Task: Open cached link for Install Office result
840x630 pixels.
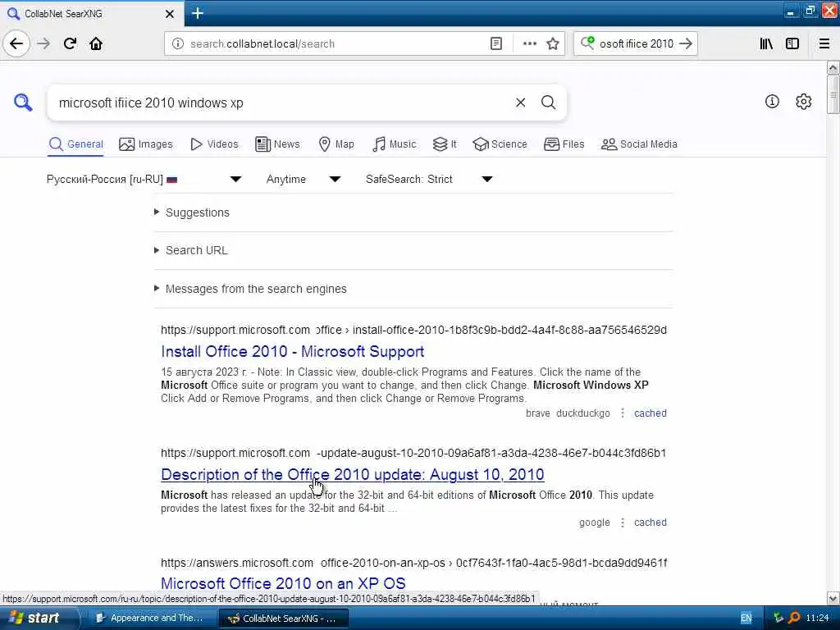Action: pos(651,413)
